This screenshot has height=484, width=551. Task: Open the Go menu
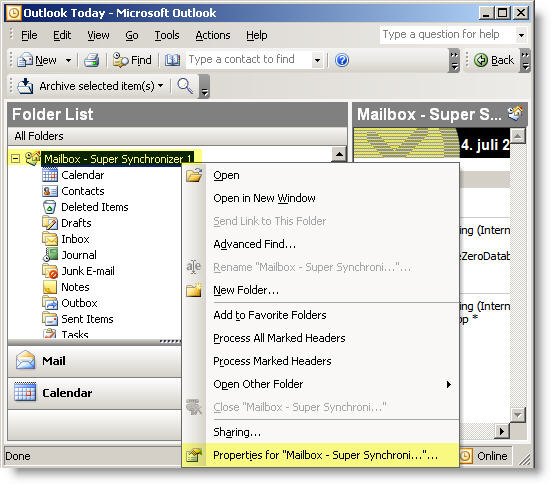coord(132,35)
